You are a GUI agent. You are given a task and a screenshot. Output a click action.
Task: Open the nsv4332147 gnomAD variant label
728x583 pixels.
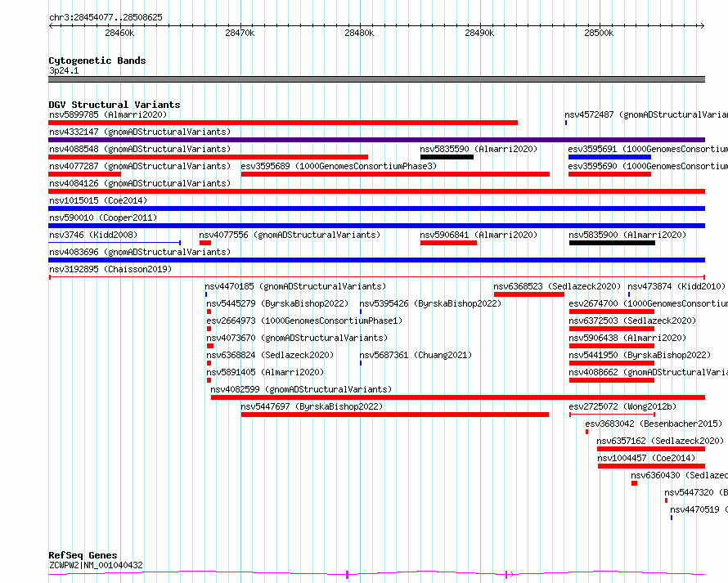pyautogui.click(x=140, y=132)
